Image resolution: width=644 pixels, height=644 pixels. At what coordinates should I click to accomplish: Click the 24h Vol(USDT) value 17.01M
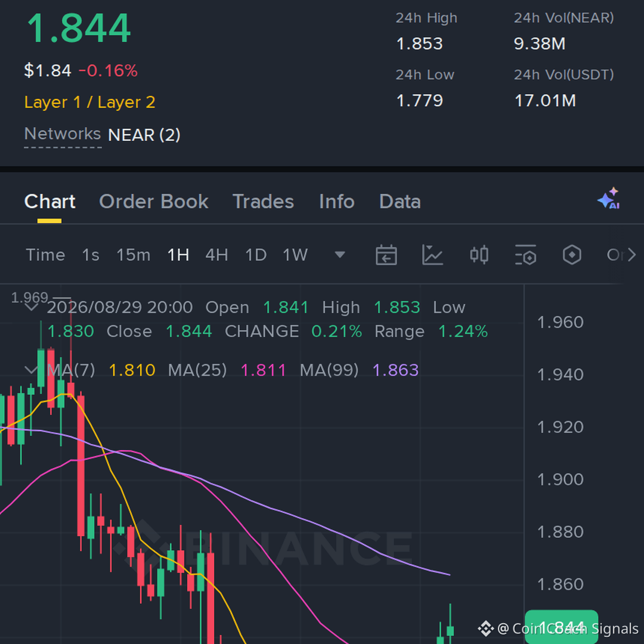click(x=546, y=101)
